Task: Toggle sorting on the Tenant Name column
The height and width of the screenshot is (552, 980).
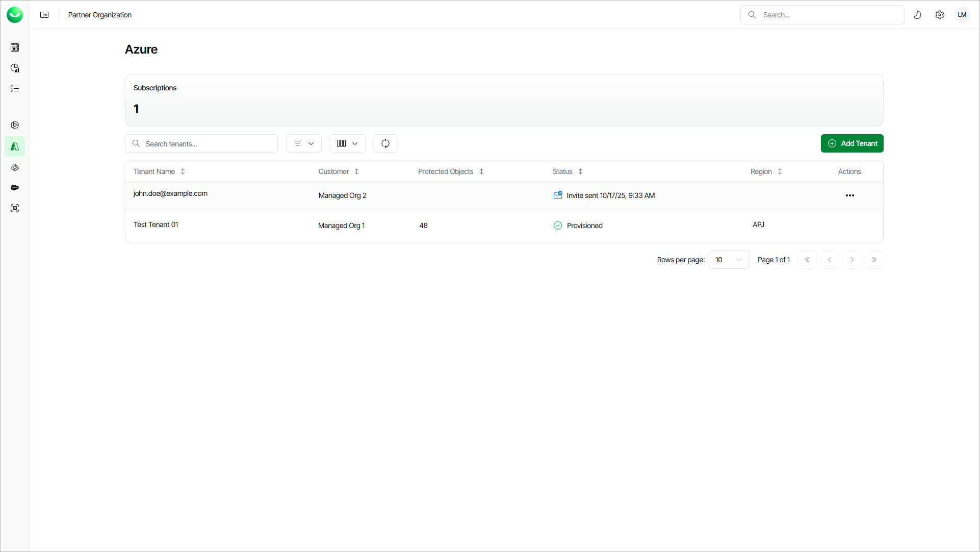Action: (183, 171)
